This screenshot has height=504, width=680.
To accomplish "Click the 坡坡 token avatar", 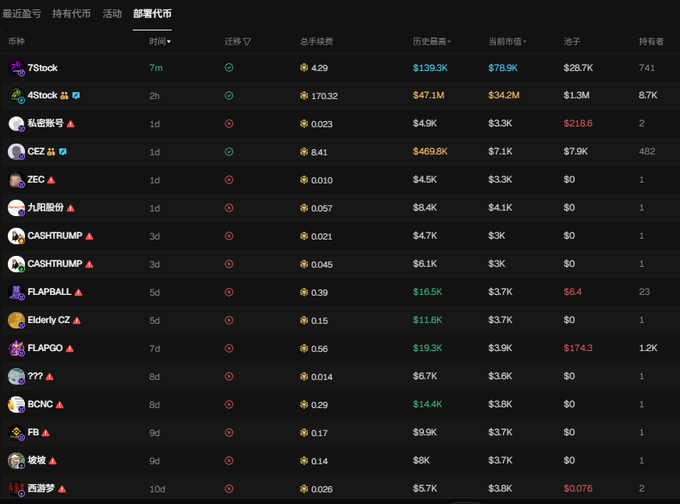I will [x=16, y=460].
